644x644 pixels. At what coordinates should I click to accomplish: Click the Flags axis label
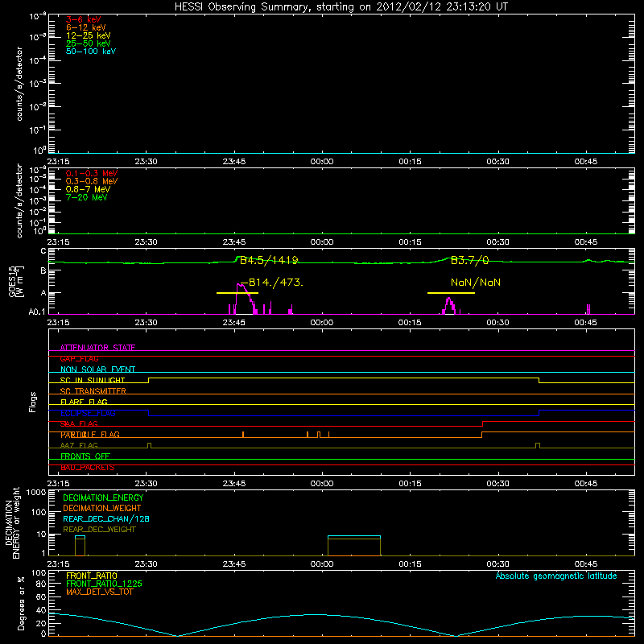click(32, 402)
